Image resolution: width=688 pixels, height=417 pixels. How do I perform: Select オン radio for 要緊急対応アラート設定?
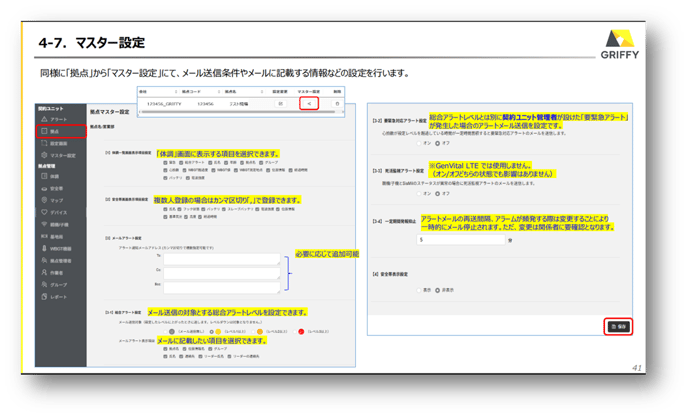419,144
